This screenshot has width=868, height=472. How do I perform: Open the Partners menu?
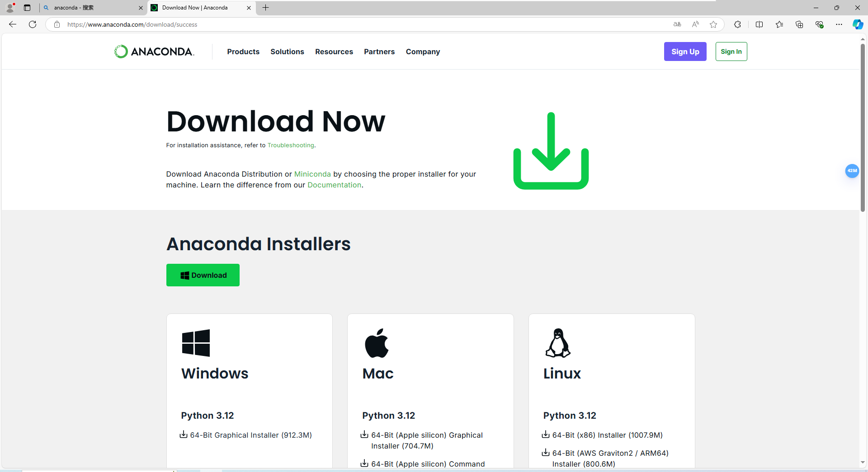coord(379,52)
